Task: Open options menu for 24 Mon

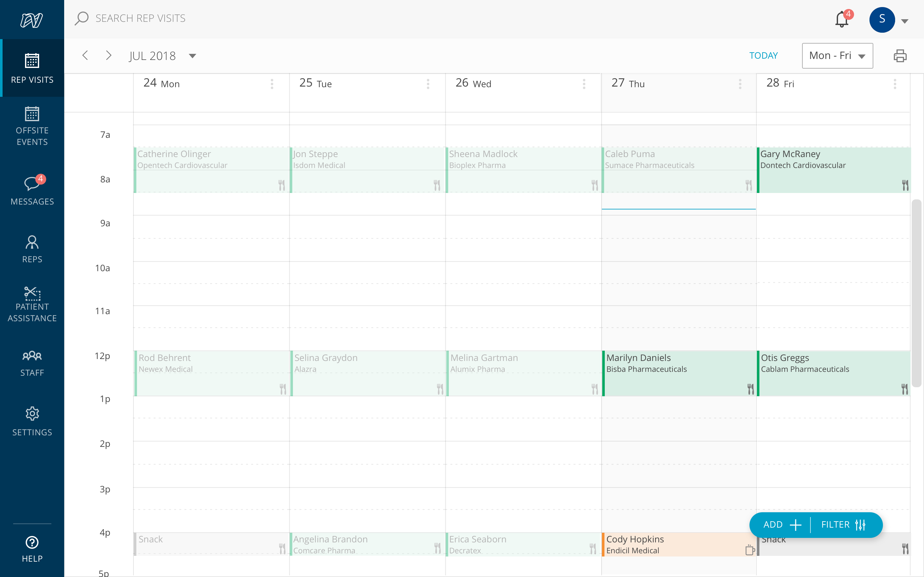Action: pyautogui.click(x=272, y=84)
